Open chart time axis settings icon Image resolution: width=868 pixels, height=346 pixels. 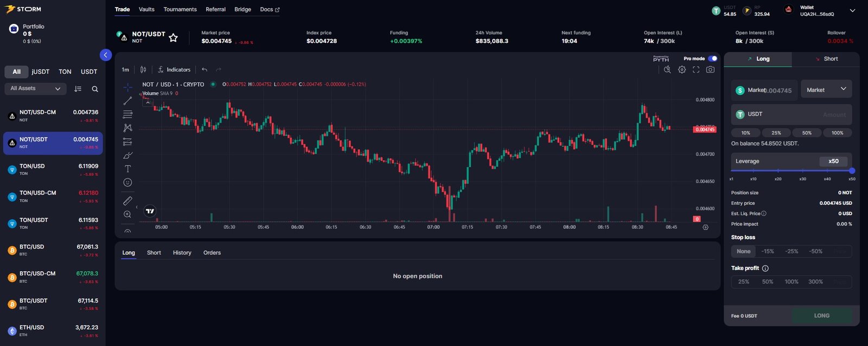pyautogui.click(x=705, y=227)
